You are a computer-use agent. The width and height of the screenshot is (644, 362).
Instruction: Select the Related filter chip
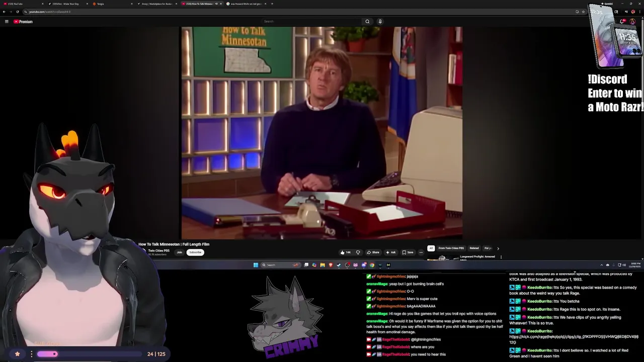[x=474, y=248]
